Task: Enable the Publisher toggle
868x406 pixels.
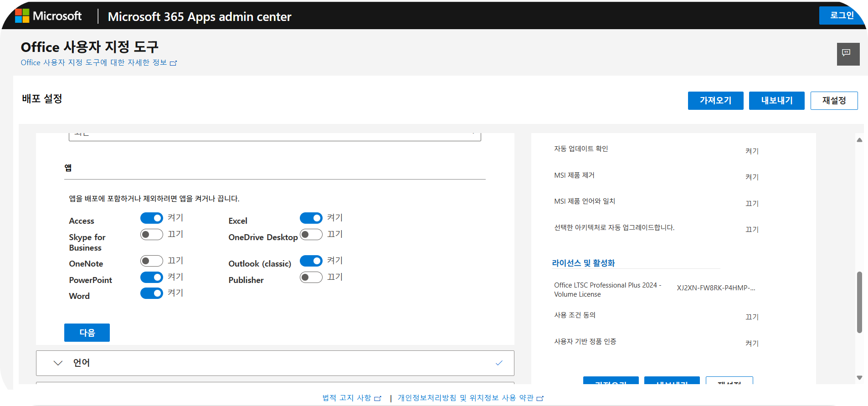Action: pyautogui.click(x=311, y=277)
